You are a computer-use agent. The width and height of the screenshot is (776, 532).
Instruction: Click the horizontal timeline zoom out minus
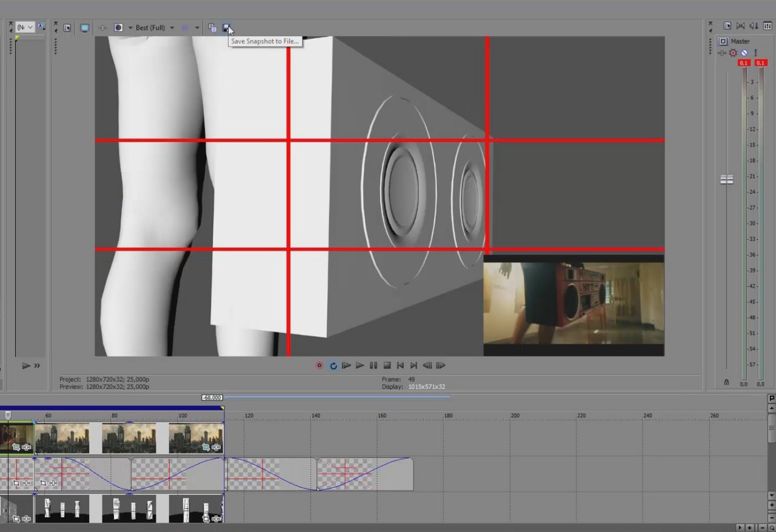coord(763,528)
